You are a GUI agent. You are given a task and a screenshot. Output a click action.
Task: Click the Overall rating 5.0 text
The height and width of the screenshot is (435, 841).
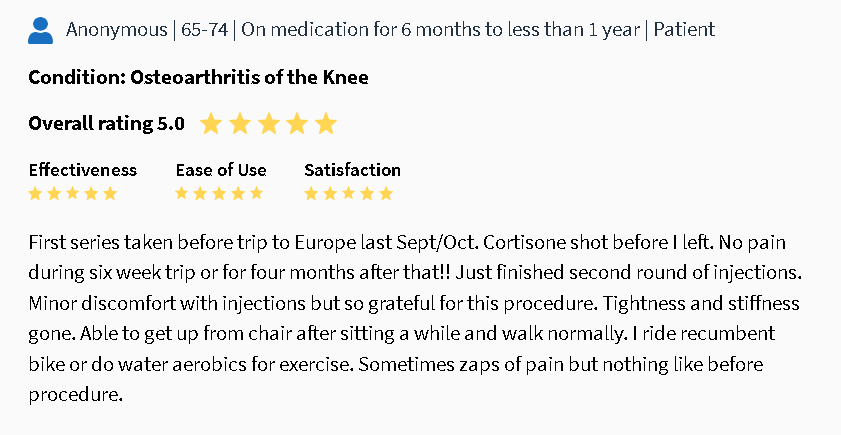click(106, 124)
